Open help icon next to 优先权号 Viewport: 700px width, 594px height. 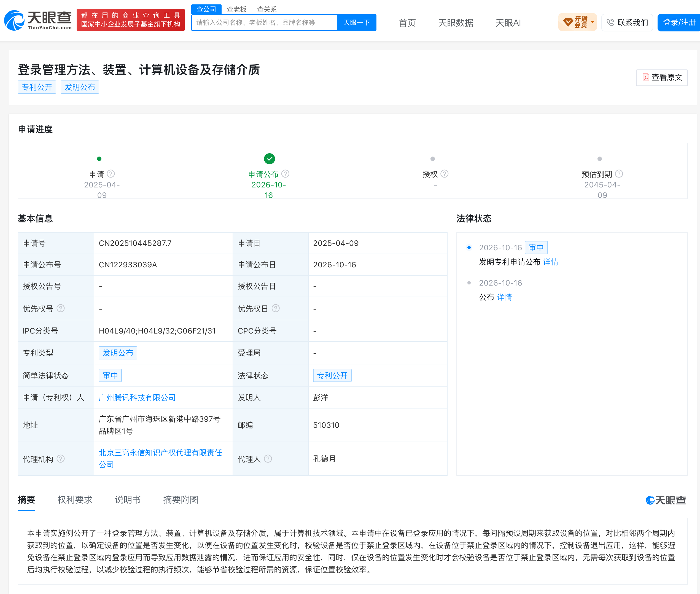tap(61, 308)
